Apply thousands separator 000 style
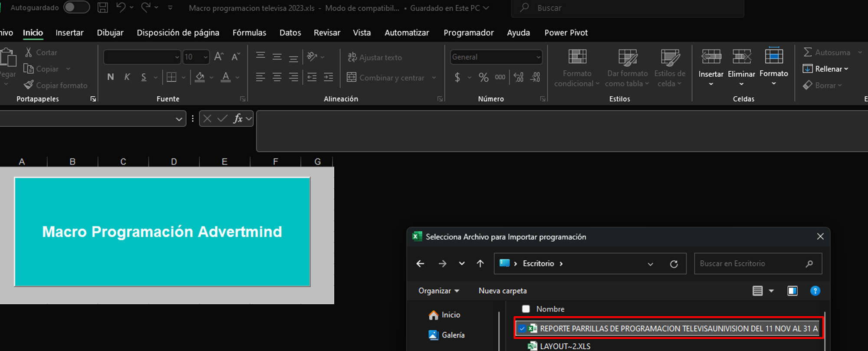The height and width of the screenshot is (351, 868). (x=500, y=78)
